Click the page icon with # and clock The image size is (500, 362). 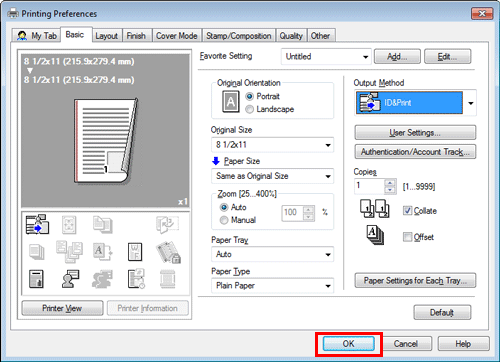(136, 279)
